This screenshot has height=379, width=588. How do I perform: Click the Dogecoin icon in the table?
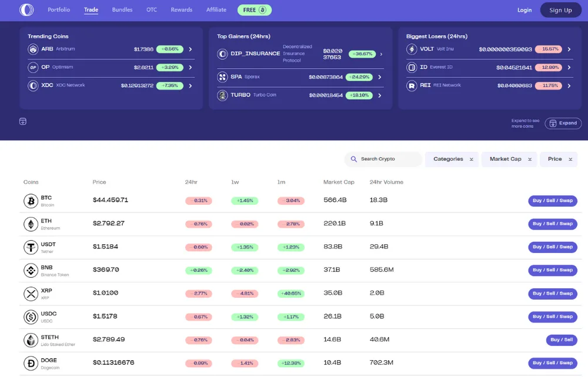point(31,363)
